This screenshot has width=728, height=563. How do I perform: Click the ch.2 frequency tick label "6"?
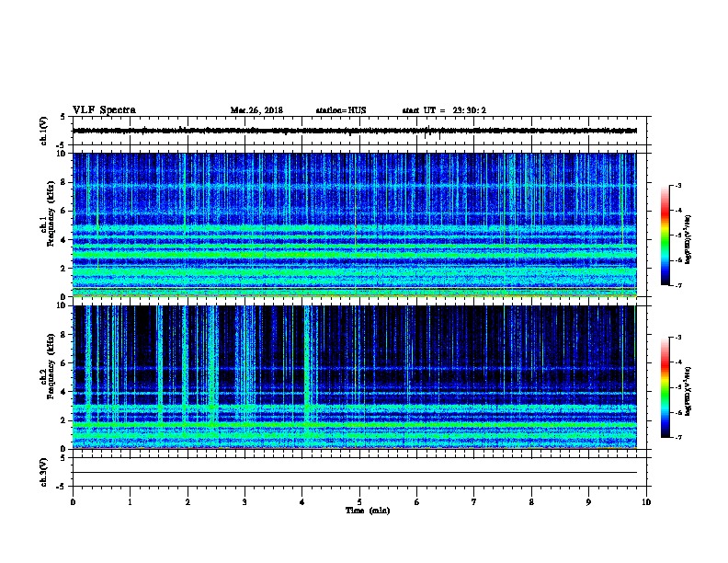(63, 363)
